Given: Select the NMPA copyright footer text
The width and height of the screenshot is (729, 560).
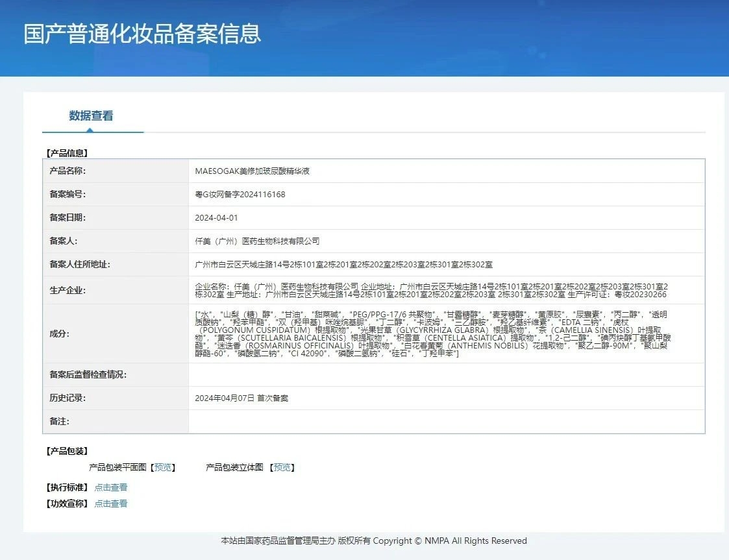Looking at the screenshot, I should point(374,541).
